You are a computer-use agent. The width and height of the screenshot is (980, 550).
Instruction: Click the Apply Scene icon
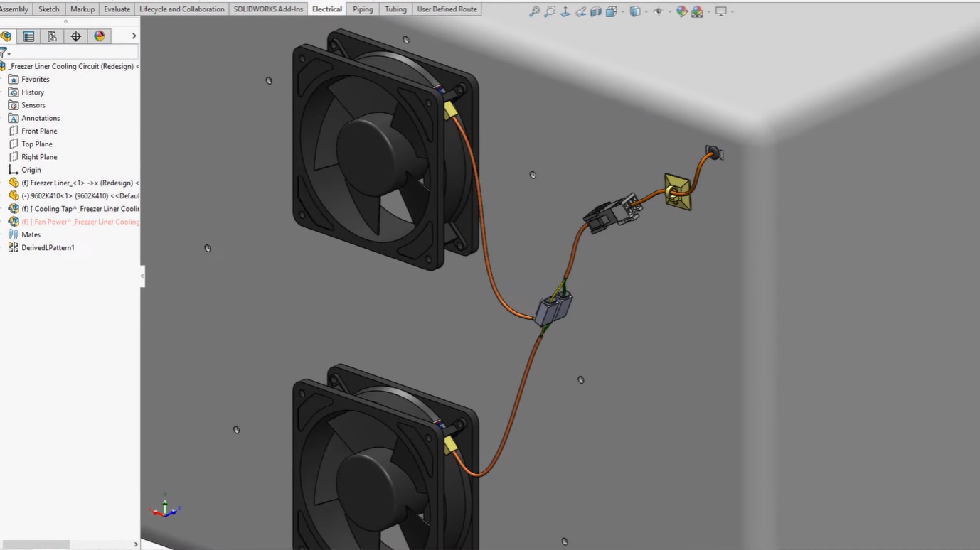(x=697, y=11)
